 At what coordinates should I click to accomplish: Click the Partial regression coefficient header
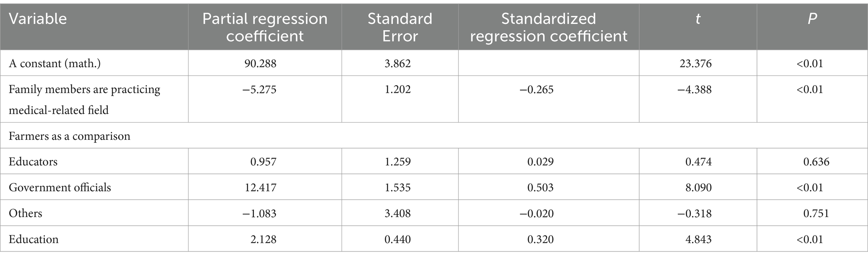click(x=264, y=27)
